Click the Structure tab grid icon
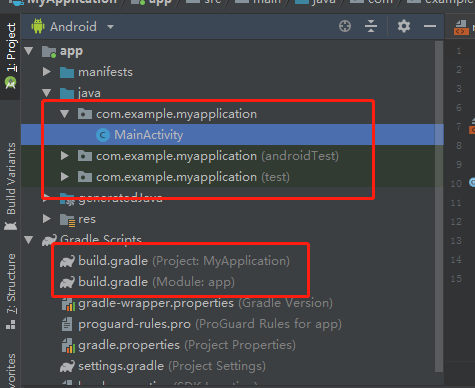 click(x=10, y=324)
